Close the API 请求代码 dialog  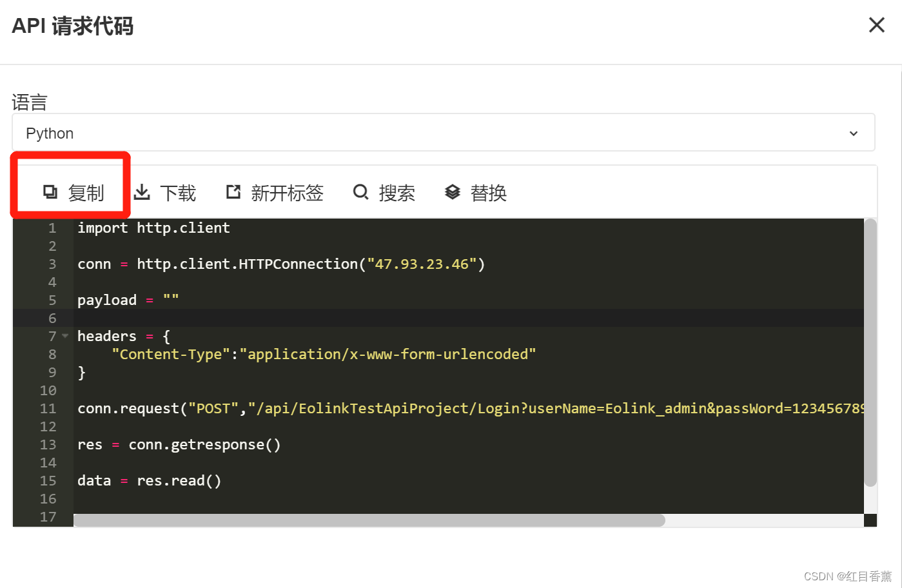877,25
